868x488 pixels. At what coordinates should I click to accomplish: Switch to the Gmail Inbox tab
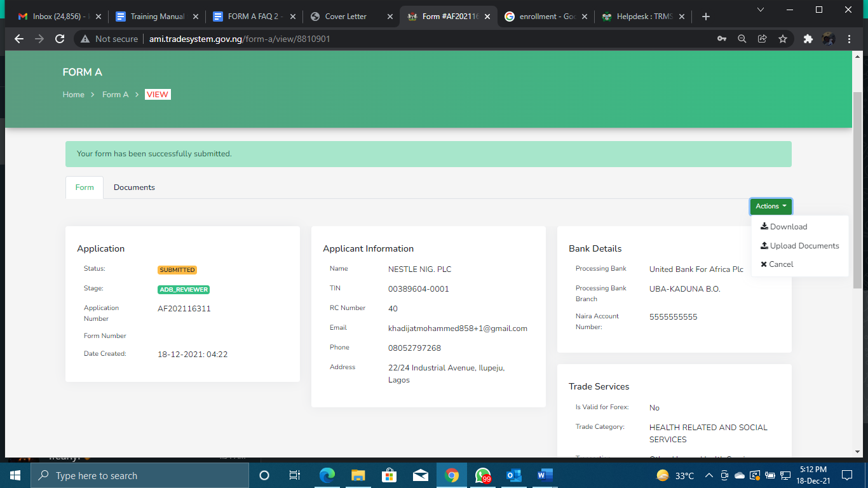(x=58, y=17)
